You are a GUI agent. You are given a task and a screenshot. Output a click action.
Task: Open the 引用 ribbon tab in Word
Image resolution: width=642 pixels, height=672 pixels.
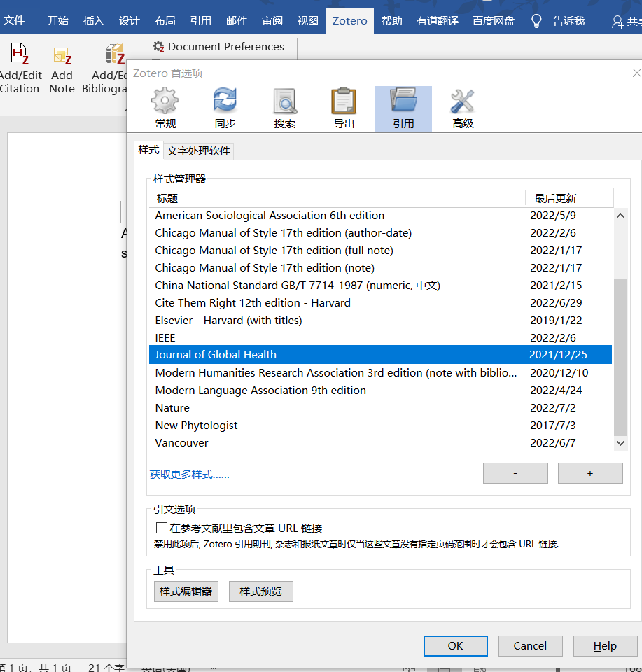(x=200, y=20)
